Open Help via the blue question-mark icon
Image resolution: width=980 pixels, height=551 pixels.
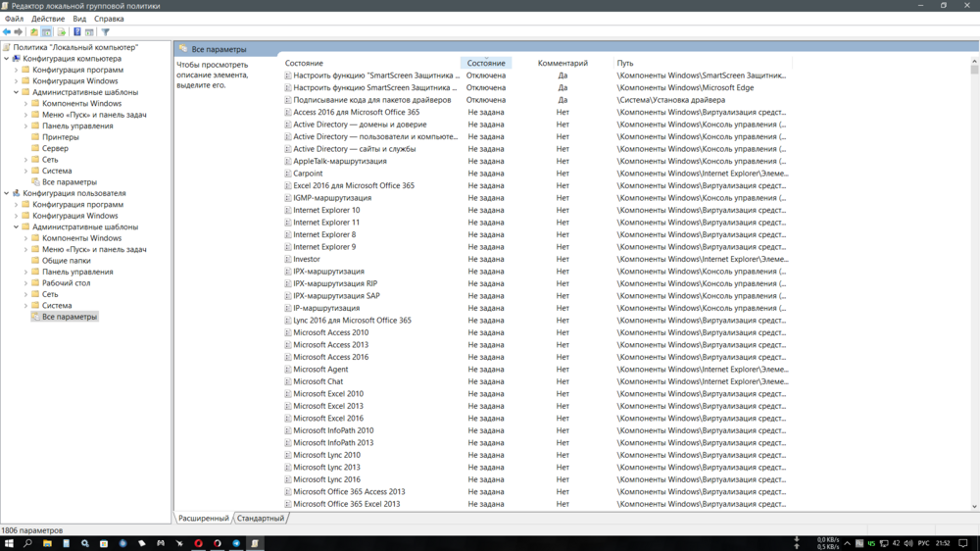(76, 32)
